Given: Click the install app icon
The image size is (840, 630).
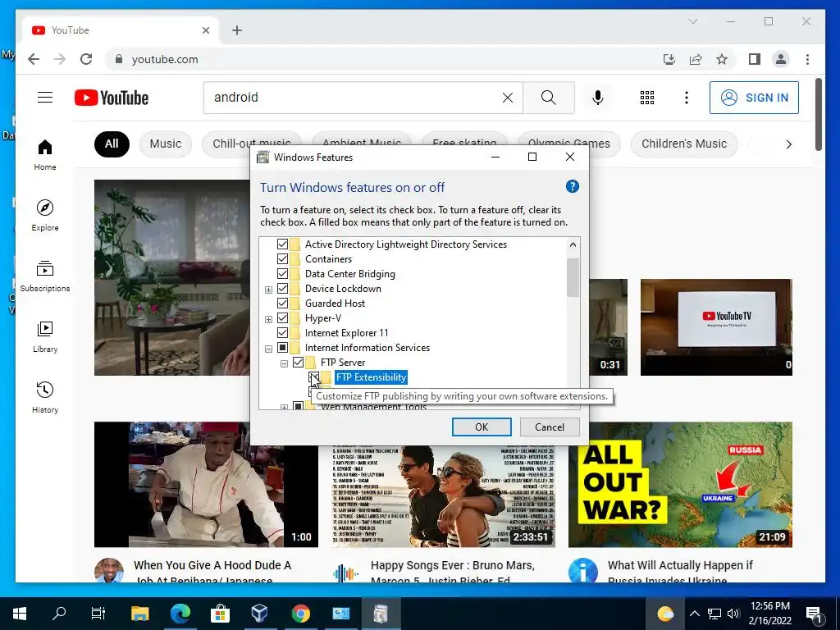Looking at the screenshot, I should [x=669, y=59].
